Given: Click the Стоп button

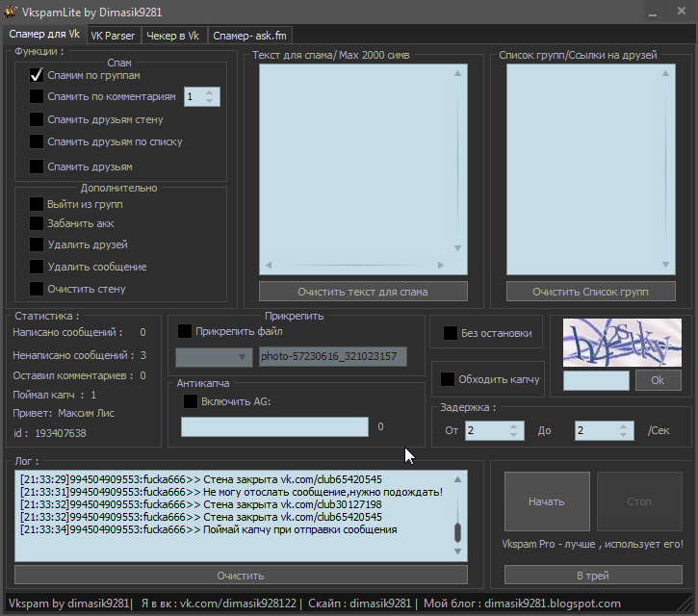Looking at the screenshot, I should [x=639, y=501].
